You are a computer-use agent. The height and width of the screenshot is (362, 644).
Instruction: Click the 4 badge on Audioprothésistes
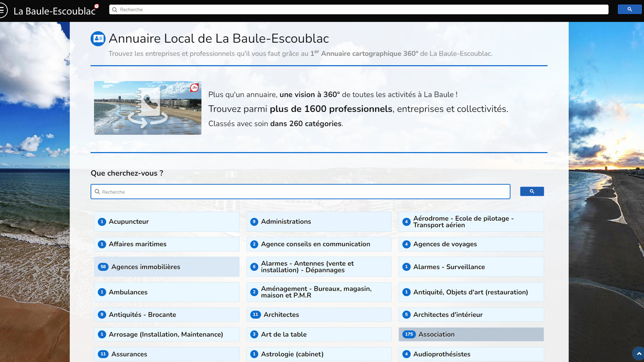point(407,354)
